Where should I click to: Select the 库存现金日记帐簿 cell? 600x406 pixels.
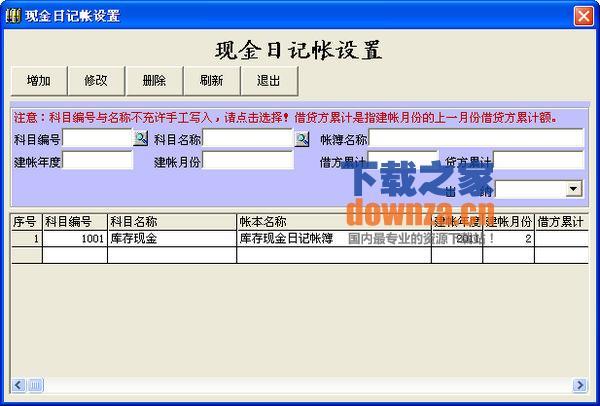[x=334, y=239]
